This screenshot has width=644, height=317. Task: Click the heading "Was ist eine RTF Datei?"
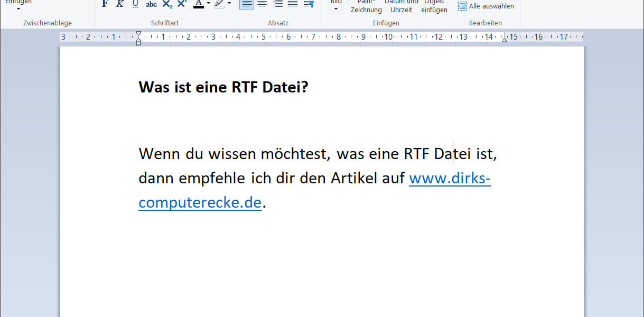(x=223, y=87)
